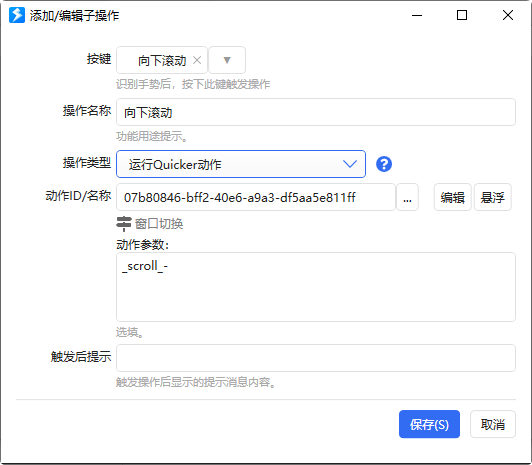This screenshot has width=532, height=465.
Task: Expand the key selection arrow dropdown
Action: click(x=227, y=60)
